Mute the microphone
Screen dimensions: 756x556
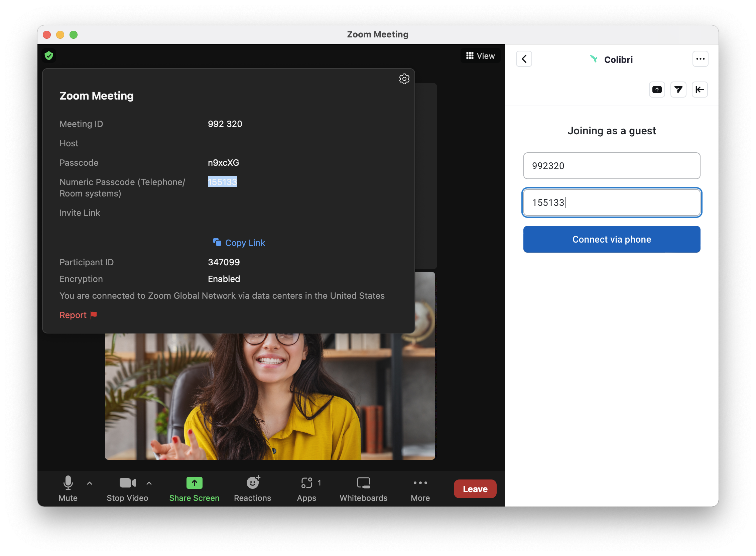click(68, 489)
